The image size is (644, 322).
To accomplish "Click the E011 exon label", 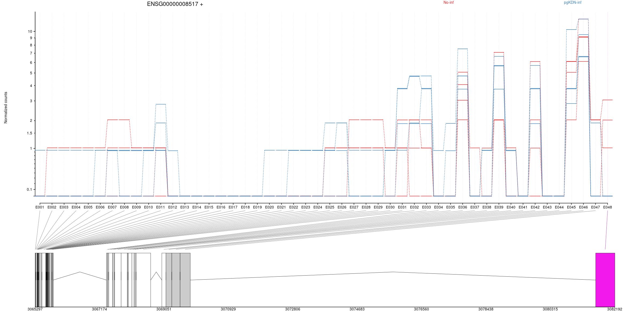I will (160, 207).
